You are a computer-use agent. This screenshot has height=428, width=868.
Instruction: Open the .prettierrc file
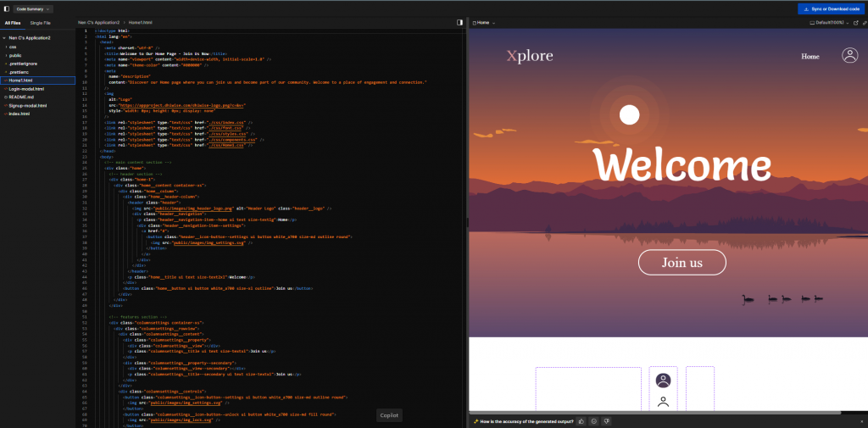coord(19,72)
